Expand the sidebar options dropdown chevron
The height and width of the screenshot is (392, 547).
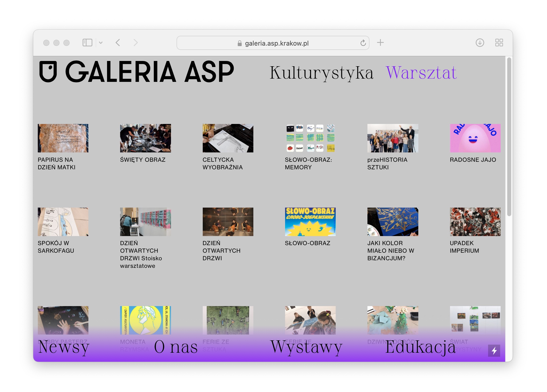pos(101,43)
